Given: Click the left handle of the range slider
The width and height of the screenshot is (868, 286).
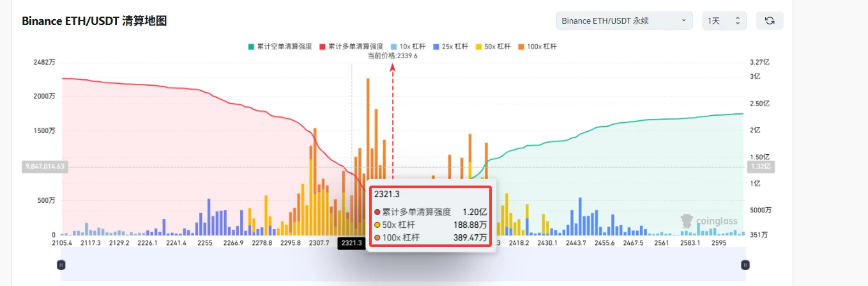Looking at the screenshot, I should pyautogui.click(x=61, y=264).
